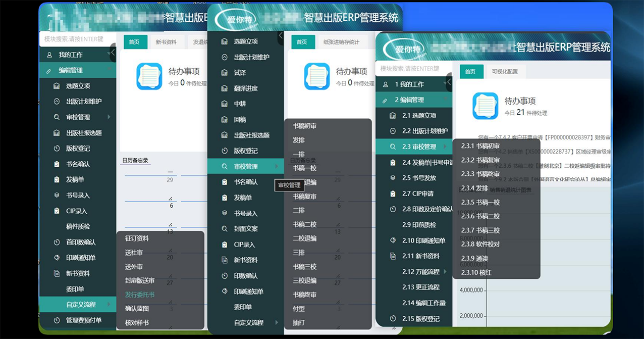
Task: Open the 7.4.2 客户开票申请 to-do link
Action: pyautogui.click(x=545, y=137)
